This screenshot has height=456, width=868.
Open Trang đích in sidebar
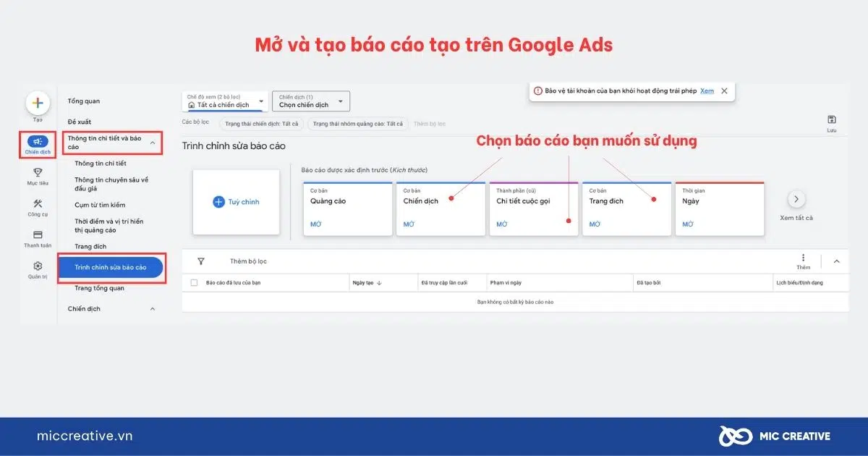click(90, 247)
